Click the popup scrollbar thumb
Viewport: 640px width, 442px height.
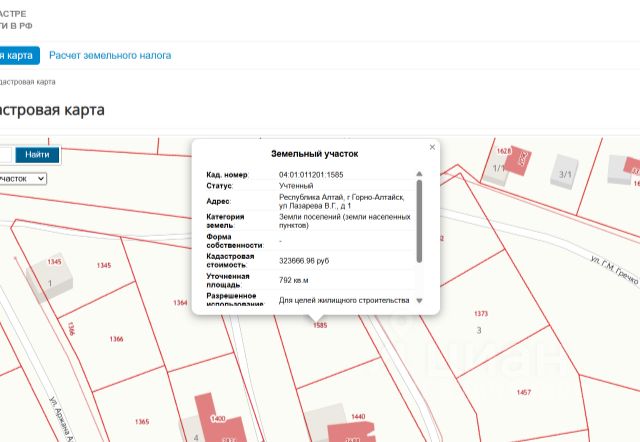point(419,221)
